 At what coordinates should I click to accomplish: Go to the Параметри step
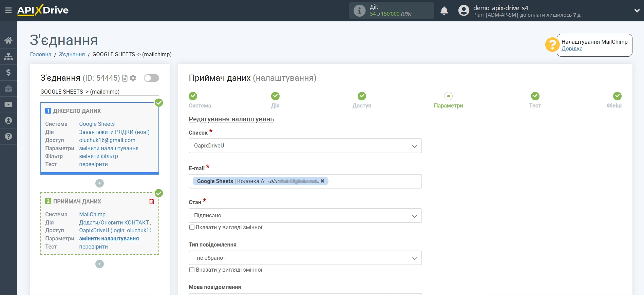pyautogui.click(x=448, y=100)
